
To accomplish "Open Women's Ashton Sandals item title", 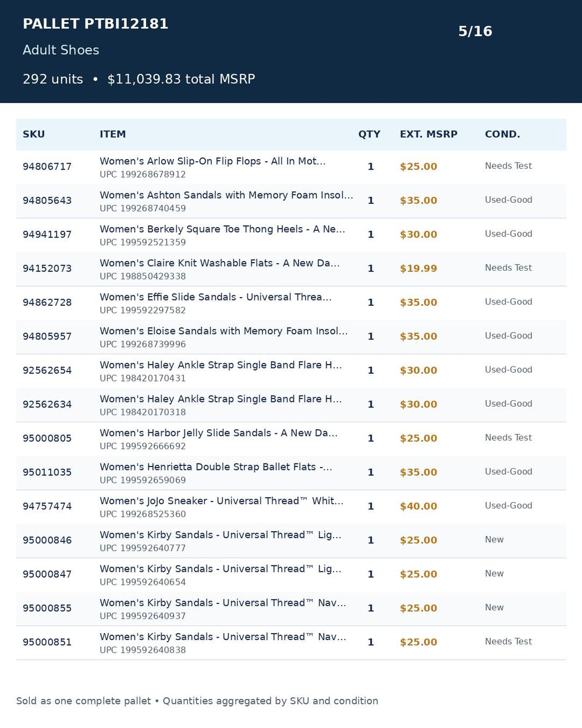I will [226, 195].
